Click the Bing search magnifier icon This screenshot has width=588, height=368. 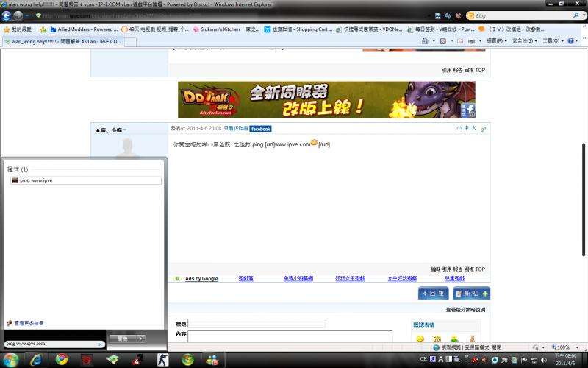574,15
